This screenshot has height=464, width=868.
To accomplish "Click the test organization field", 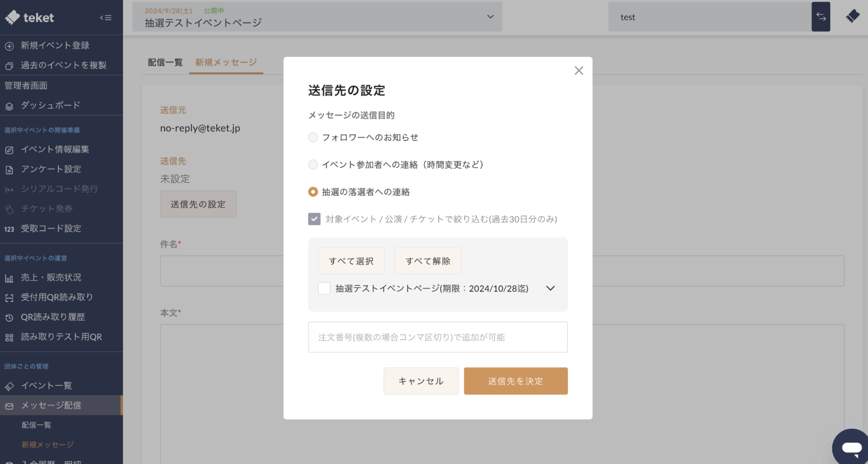I will [x=710, y=17].
